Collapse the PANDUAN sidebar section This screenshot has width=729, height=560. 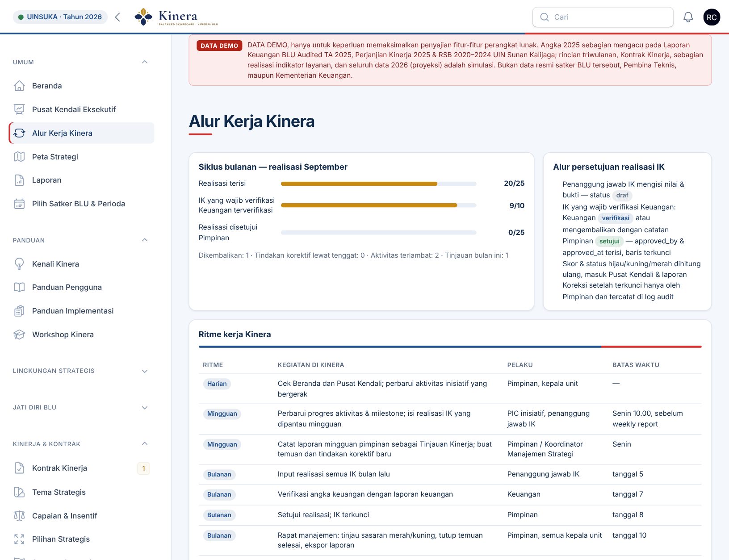(144, 240)
